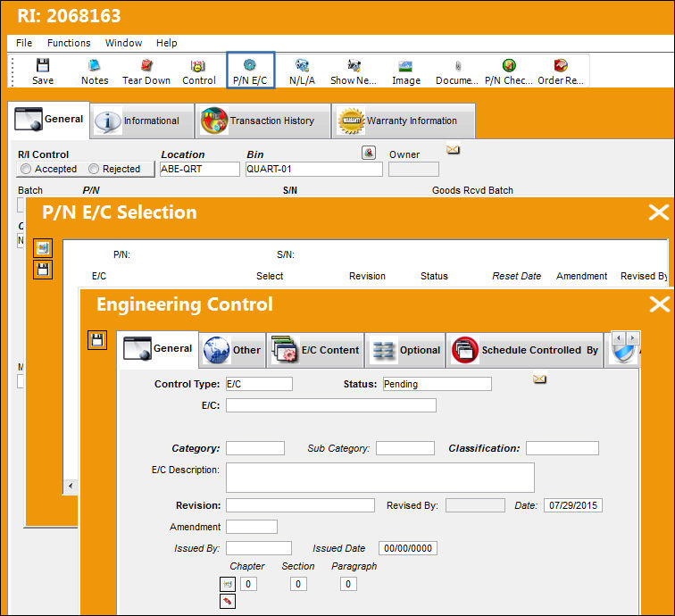Click the P/N E/C toolbar button
Image resolution: width=675 pixels, height=616 pixels.
[250, 71]
